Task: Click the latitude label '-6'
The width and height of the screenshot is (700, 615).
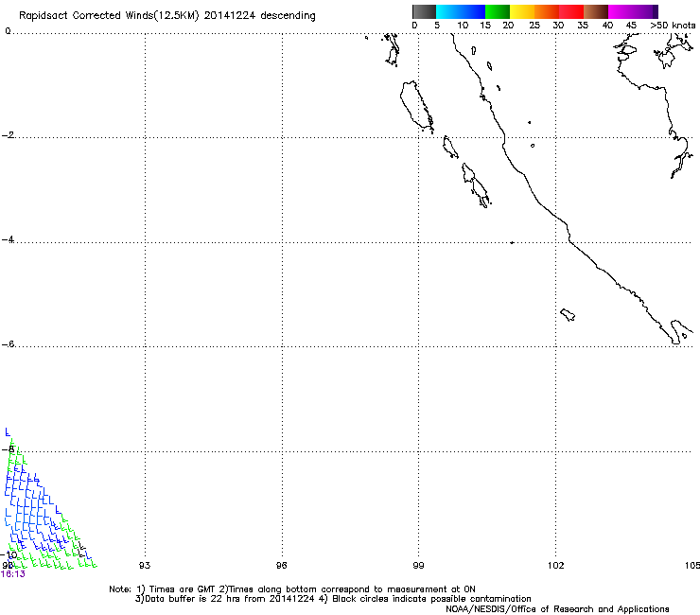Action: (x=8, y=344)
